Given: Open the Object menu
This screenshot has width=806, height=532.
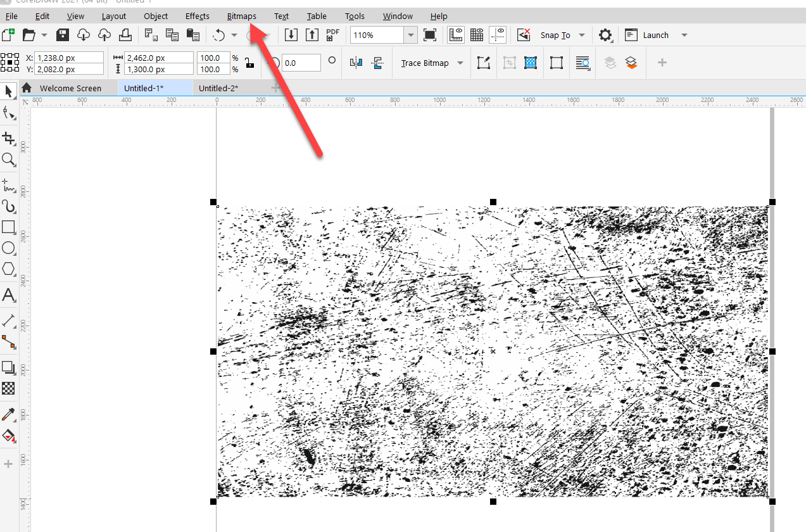Looking at the screenshot, I should point(156,16).
